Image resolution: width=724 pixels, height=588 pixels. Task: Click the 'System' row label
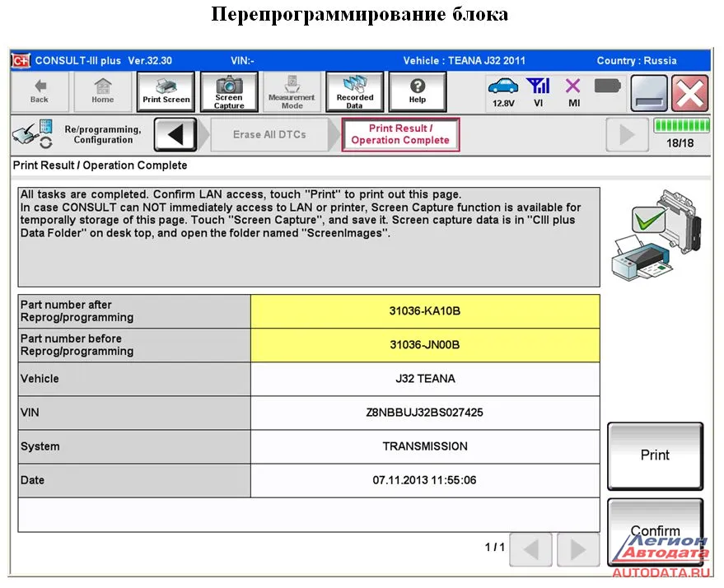pyautogui.click(x=40, y=447)
